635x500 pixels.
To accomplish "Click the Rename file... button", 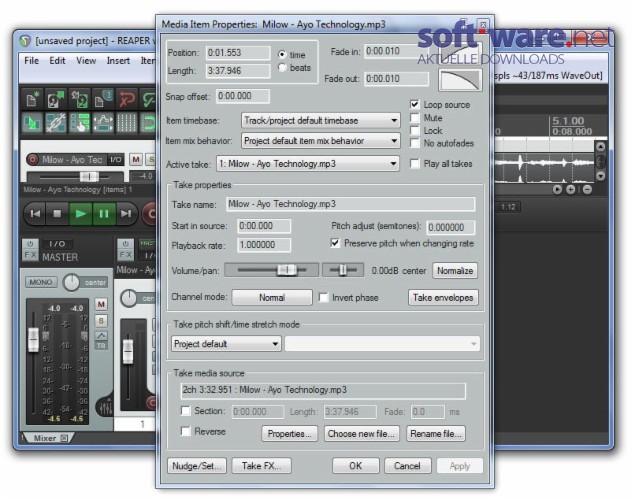I will click(x=436, y=434).
